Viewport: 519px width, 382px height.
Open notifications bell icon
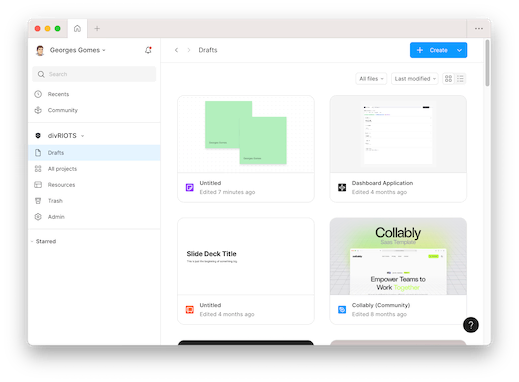click(148, 50)
